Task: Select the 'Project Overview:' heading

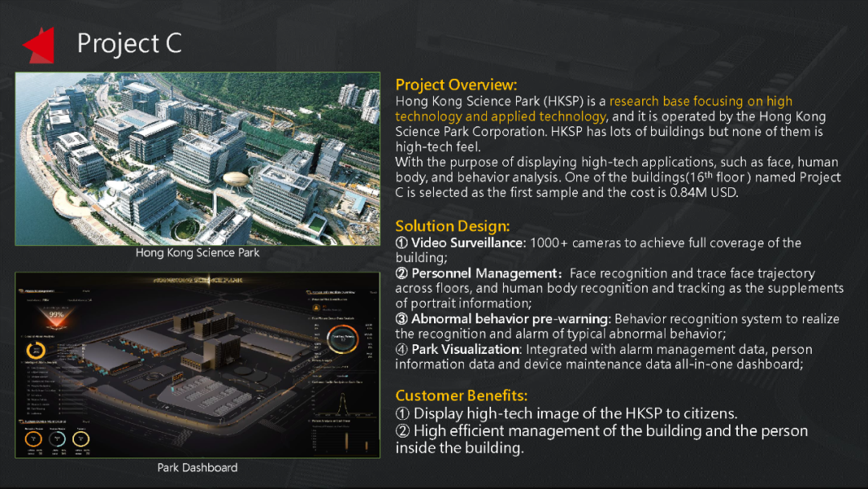Action: pyautogui.click(x=457, y=84)
